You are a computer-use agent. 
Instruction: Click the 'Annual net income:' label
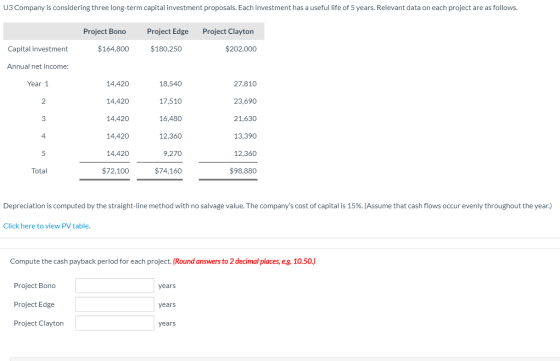(38, 66)
